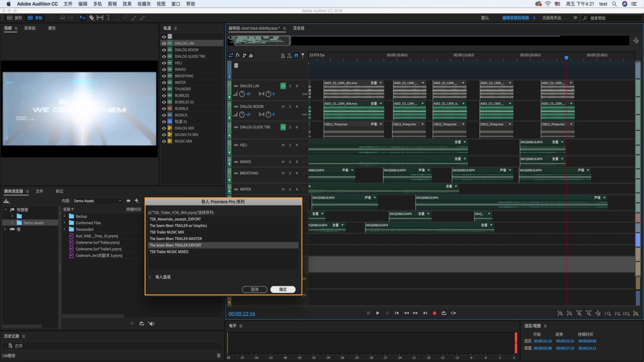Toggle the snapping magnet icon
This screenshot has height=362, width=644.
click(296, 56)
